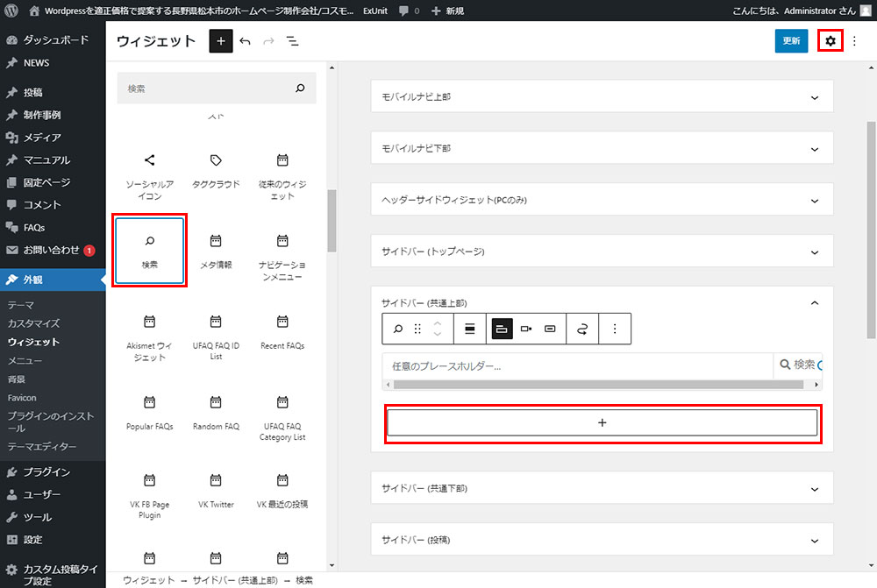The width and height of the screenshot is (877, 588).
Task: Toggle the block inserter plus button
Action: (x=220, y=41)
